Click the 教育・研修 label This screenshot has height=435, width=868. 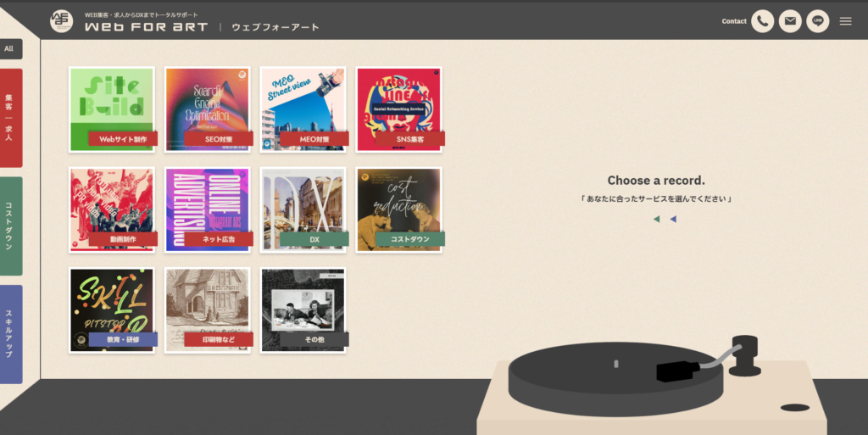[123, 339]
